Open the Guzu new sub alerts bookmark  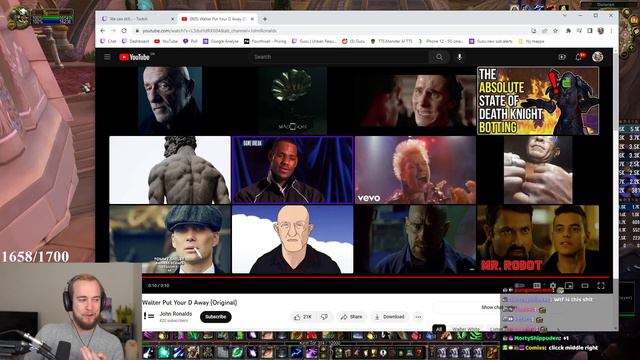[491, 41]
